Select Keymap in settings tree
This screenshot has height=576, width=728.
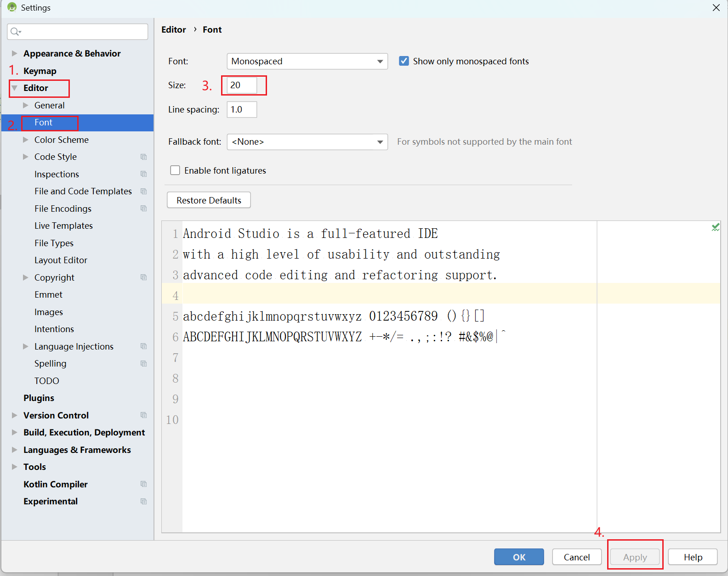[40, 71]
